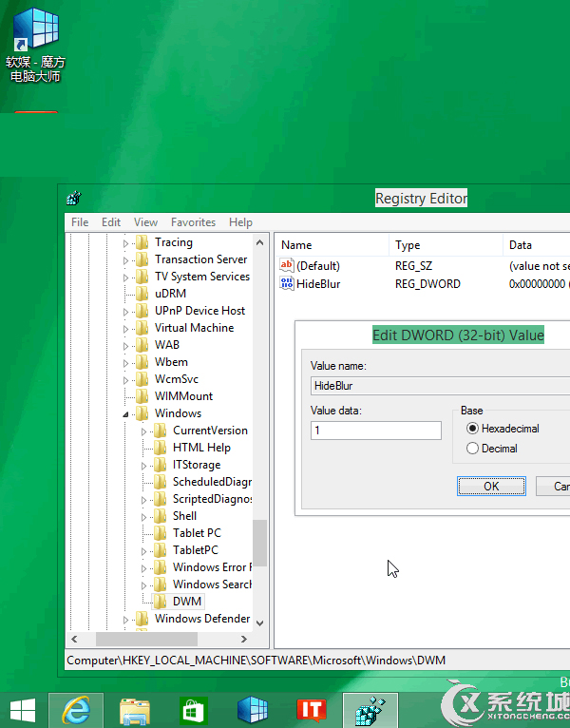Click the WAB folder icon
The height and width of the screenshot is (728, 570).
[142, 344]
